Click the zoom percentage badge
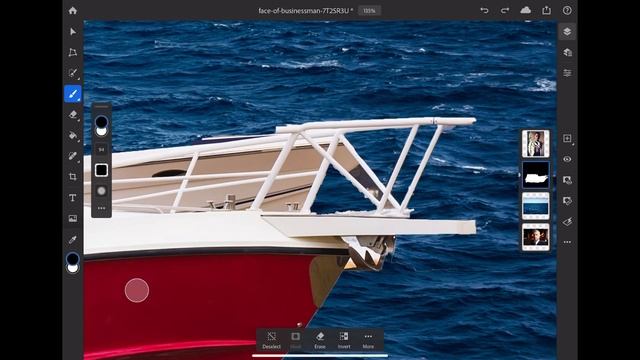Viewport: 640px width, 360px height. 369,11
